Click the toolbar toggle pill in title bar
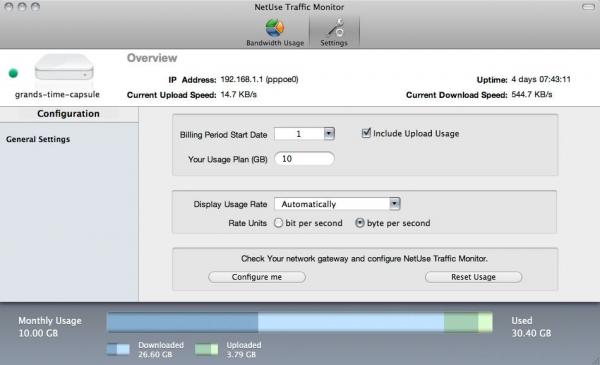Image resolution: width=600 pixels, height=365 pixels. tap(588, 7)
